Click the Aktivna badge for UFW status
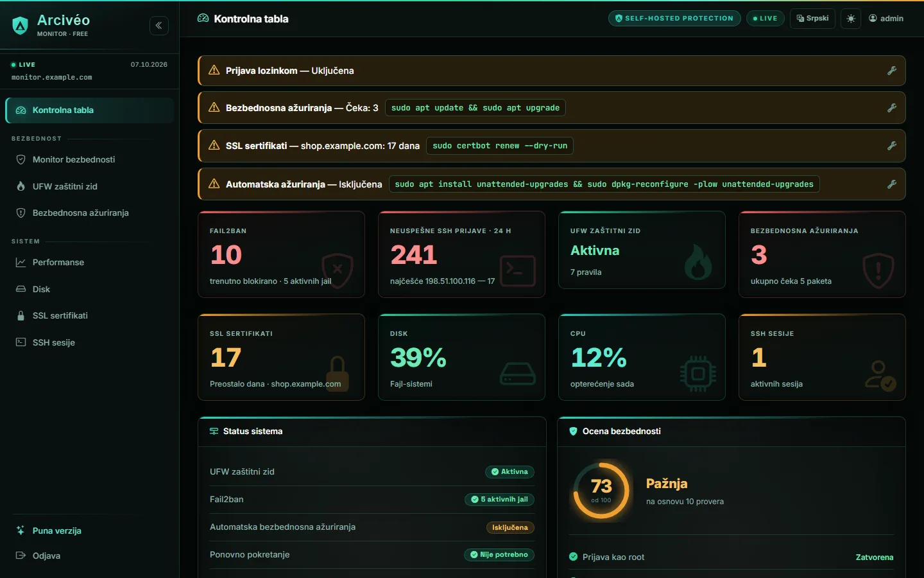The width and height of the screenshot is (924, 578). (509, 472)
